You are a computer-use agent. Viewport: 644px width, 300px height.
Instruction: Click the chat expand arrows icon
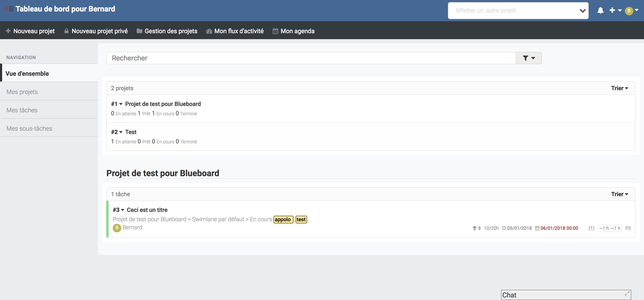627,293
